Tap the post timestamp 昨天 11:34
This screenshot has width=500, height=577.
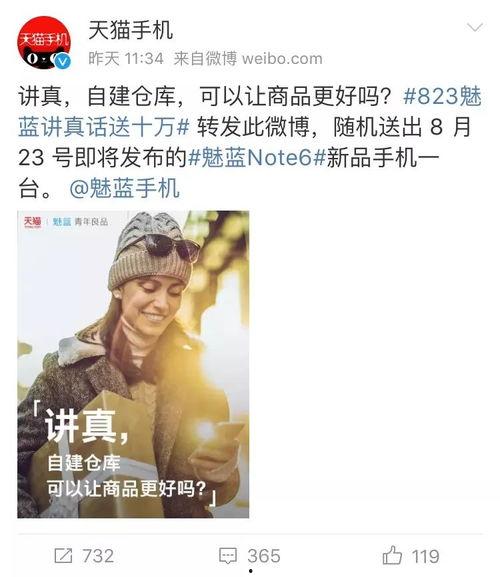126,59
